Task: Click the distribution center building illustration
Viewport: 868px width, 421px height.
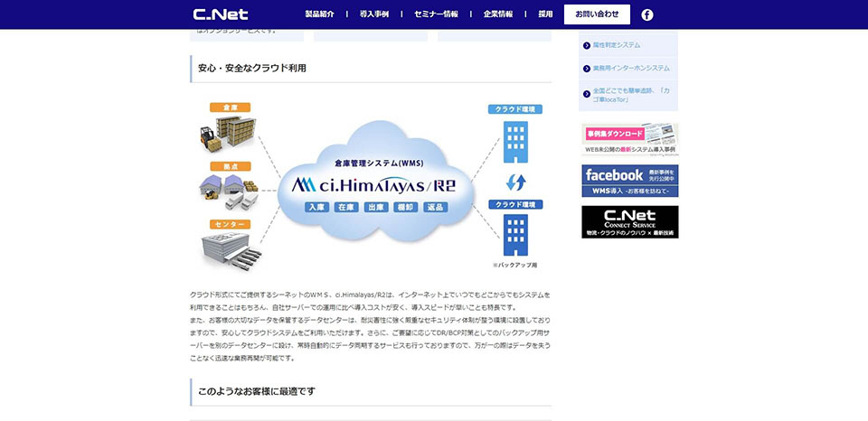Action: (x=231, y=250)
